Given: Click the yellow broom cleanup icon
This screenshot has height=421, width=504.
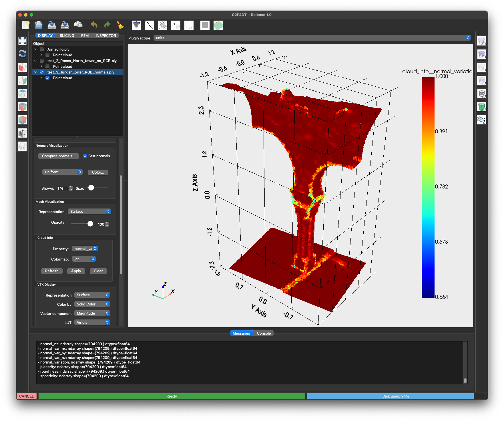Looking at the screenshot, I should [x=120, y=25].
